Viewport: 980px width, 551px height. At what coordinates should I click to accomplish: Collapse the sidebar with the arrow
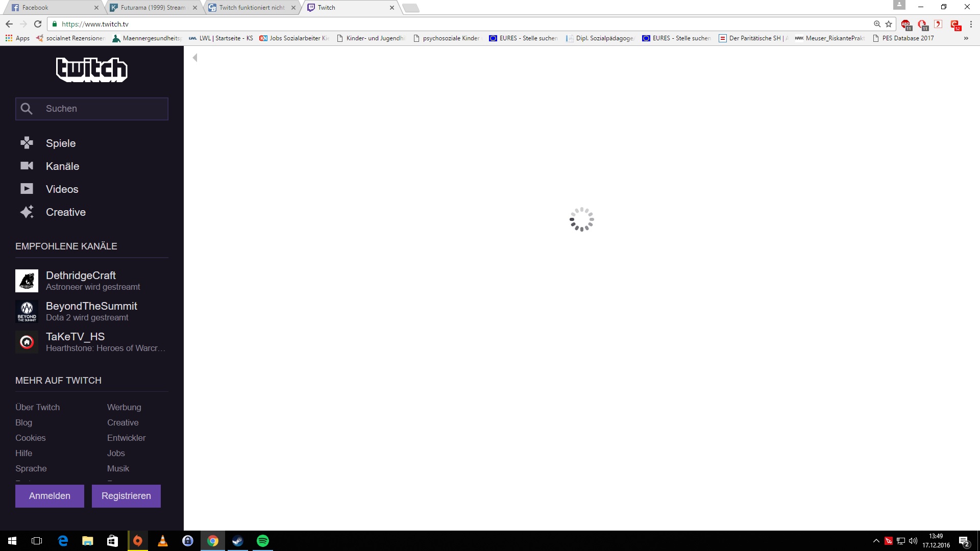[195, 58]
